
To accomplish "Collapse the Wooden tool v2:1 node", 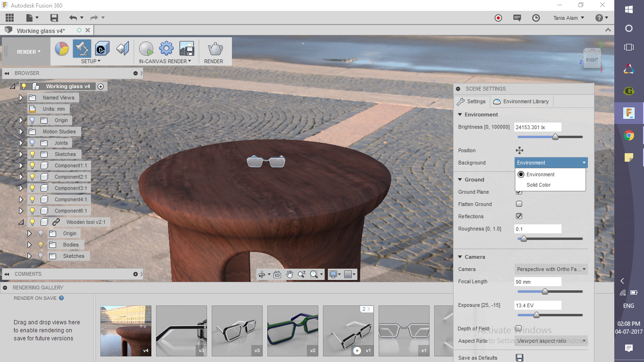I will coord(21,222).
